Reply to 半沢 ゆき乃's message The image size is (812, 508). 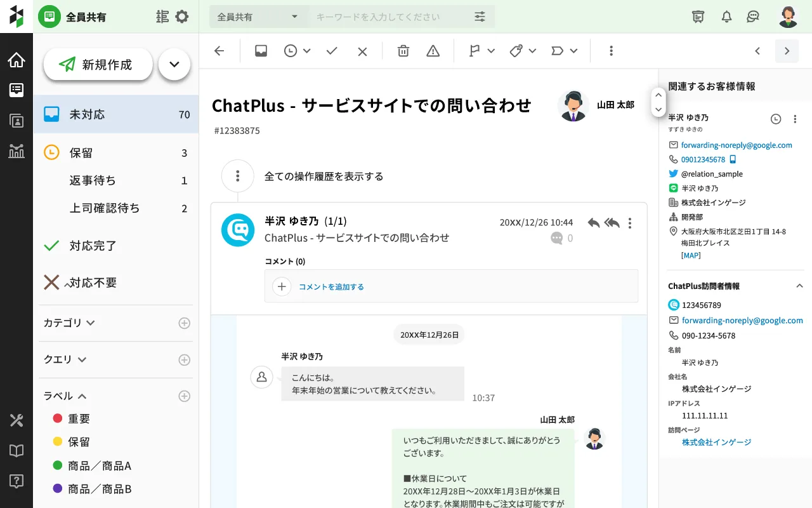[594, 222]
